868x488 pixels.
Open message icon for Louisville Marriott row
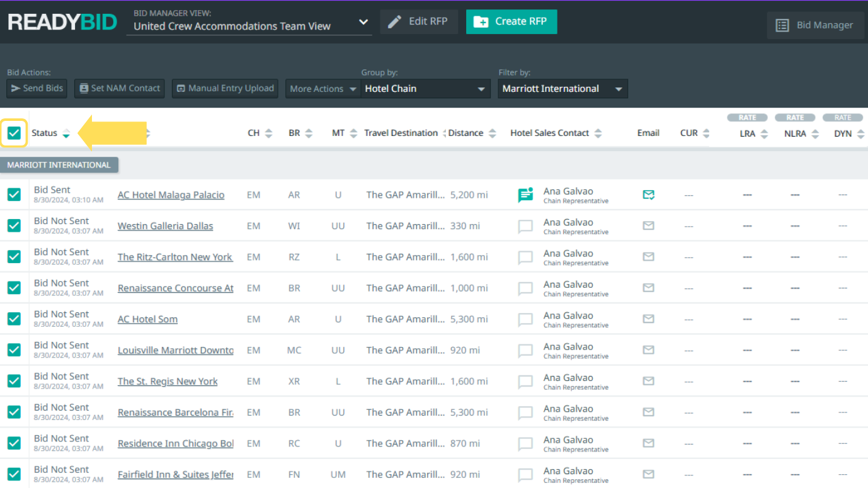tap(525, 350)
